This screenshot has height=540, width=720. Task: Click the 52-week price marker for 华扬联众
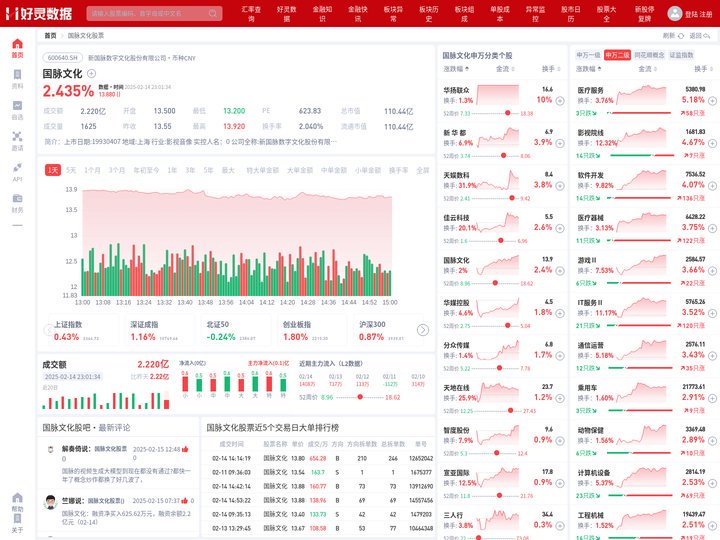[508, 113]
